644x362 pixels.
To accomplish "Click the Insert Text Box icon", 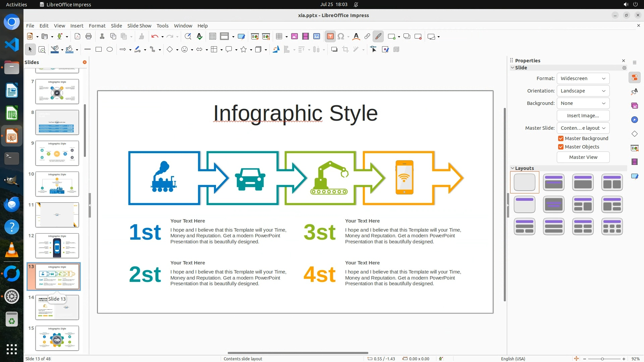I will tap(330, 37).
